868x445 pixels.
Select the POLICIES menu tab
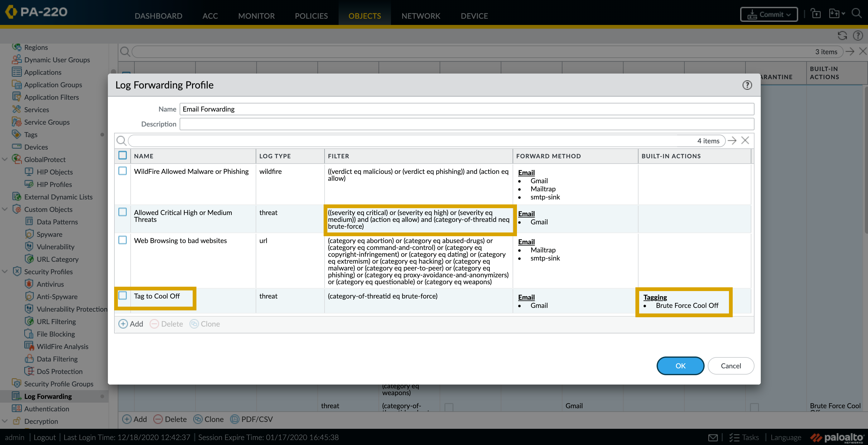pyautogui.click(x=311, y=15)
